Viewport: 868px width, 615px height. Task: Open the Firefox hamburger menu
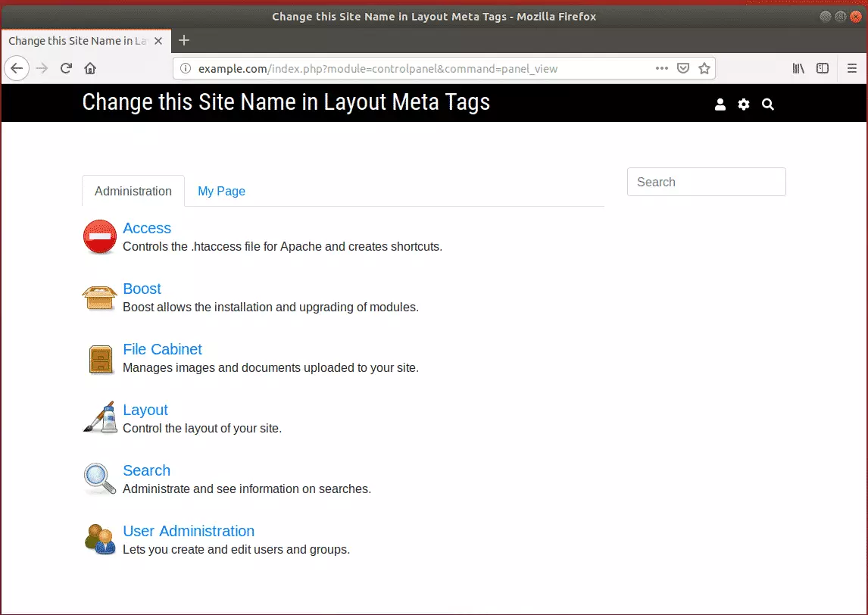click(x=852, y=69)
